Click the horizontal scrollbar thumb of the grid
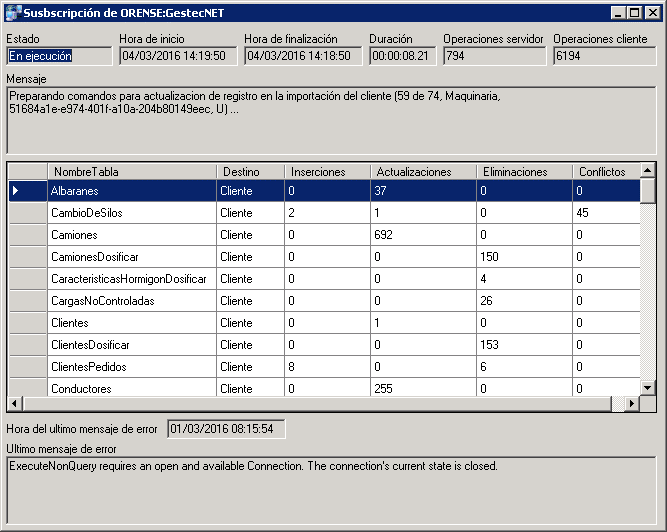This screenshot has height=532, width=667. pos(317,403)
